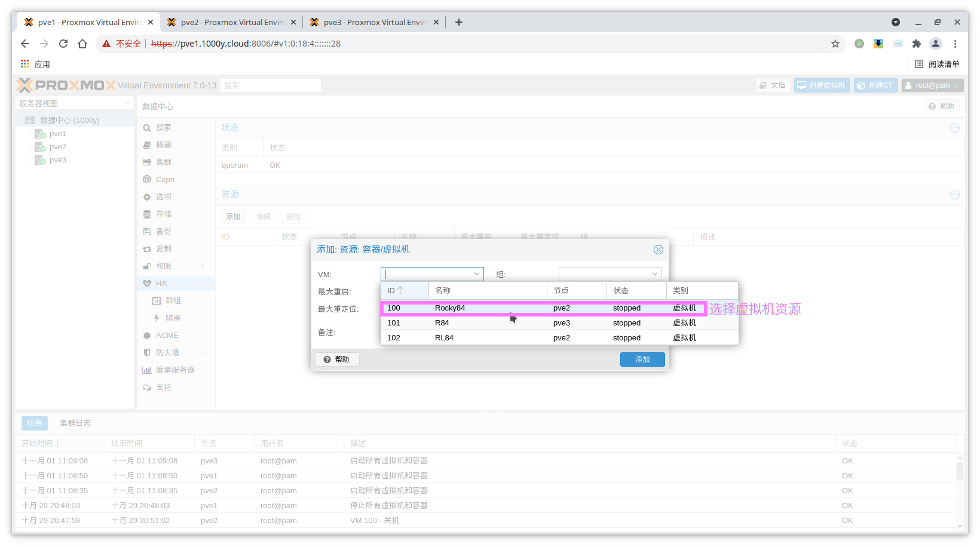Switch to pve2 browser tab
The width and height of the screenshot is (980, 547).
(232, 23)
